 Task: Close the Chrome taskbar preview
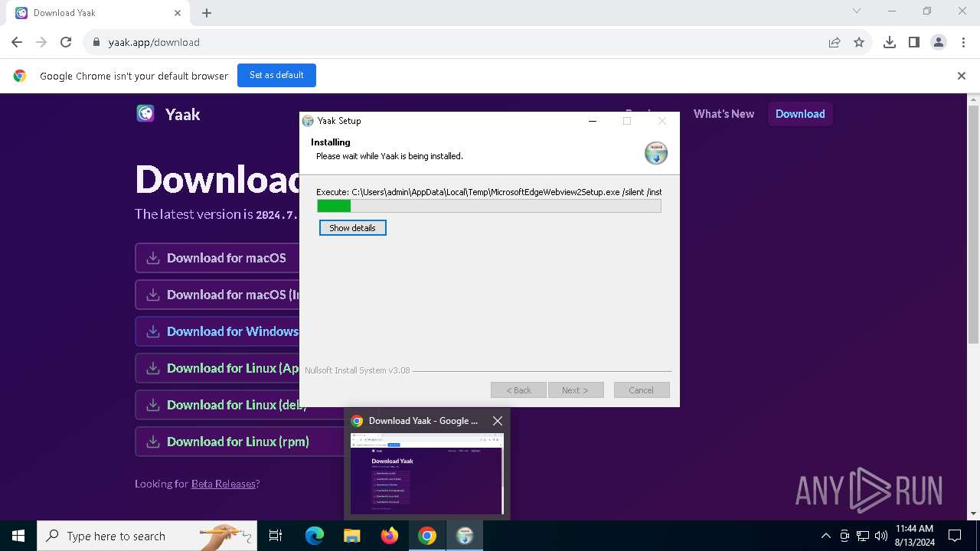pos(498,421)
